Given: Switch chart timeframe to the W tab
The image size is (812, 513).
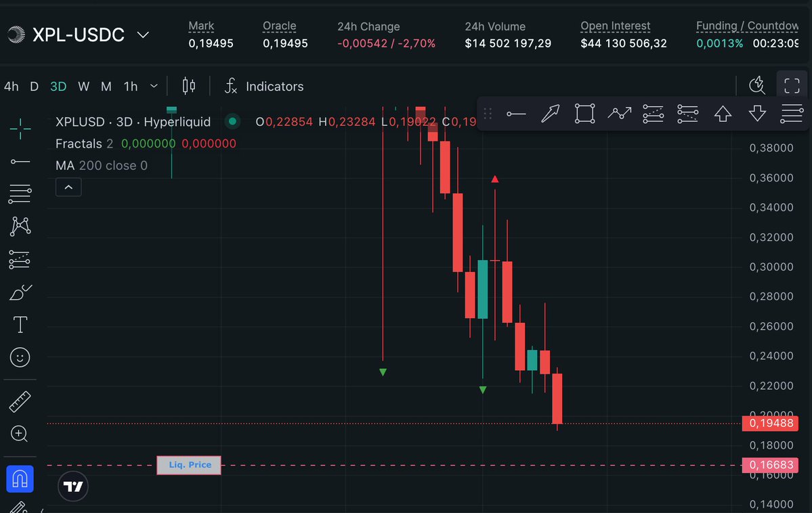Looking at the screenshot, I should pos(83,87).
